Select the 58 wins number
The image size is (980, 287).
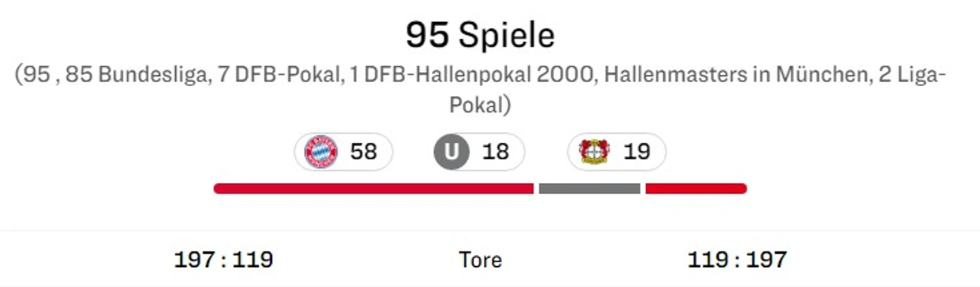[363, 152]
